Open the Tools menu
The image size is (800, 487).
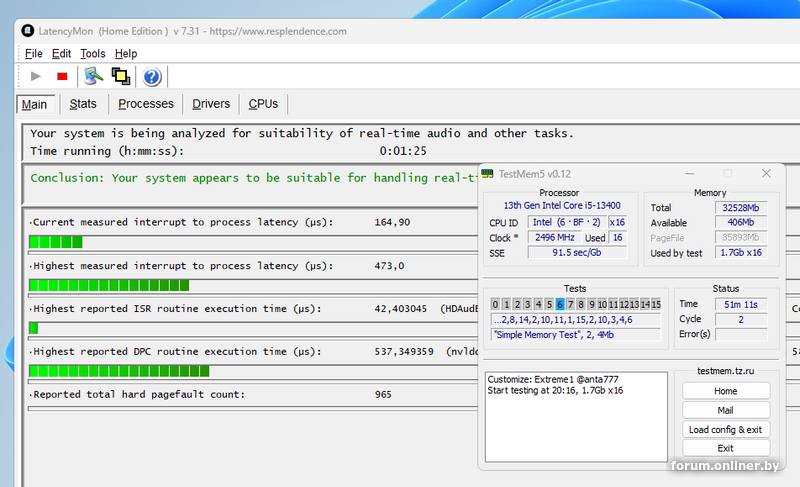pos(93,53)
